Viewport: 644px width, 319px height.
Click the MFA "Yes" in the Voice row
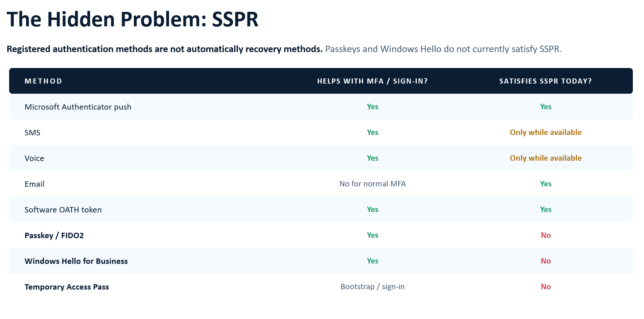[x=373, y=158]
